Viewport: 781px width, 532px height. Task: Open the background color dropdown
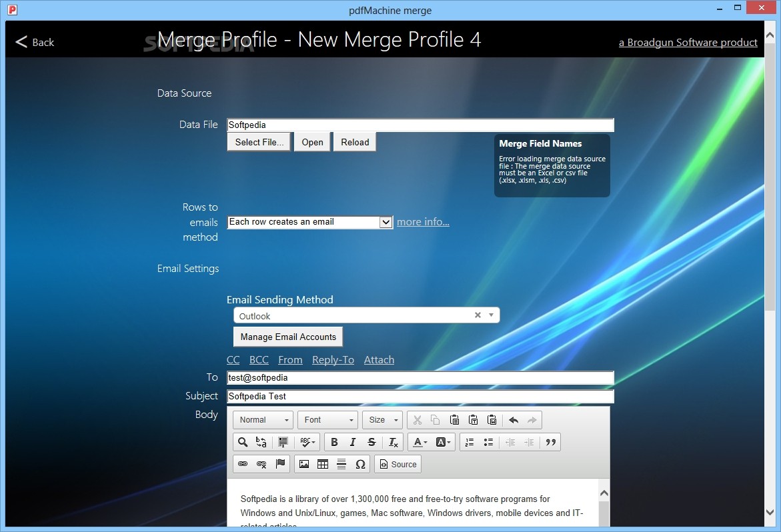pyautogui.click(x=443, y=442)
